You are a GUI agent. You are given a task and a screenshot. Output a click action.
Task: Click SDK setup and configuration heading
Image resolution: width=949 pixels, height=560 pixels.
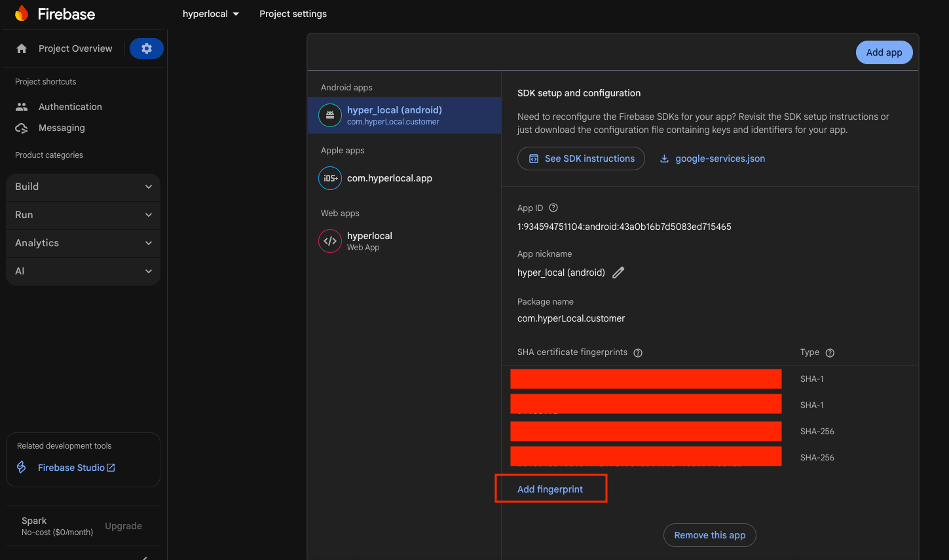tap(579, 93)
